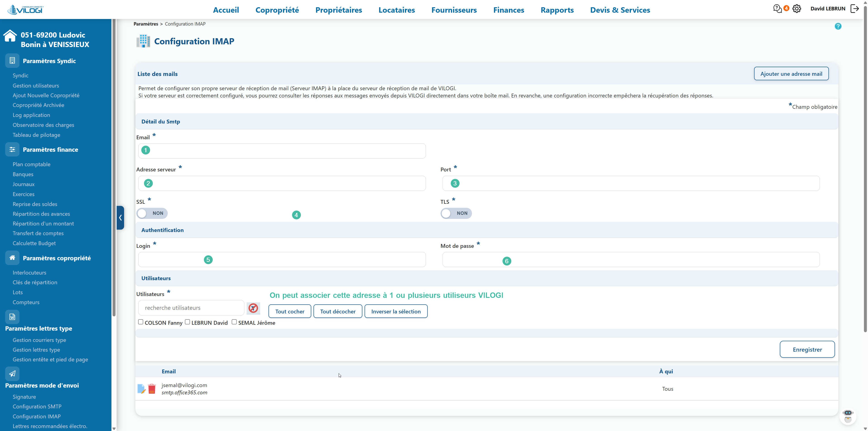Open the support chat notifications icon
Image resolution: width=868 pixels, height=431 pixels.
pos(778,9)
